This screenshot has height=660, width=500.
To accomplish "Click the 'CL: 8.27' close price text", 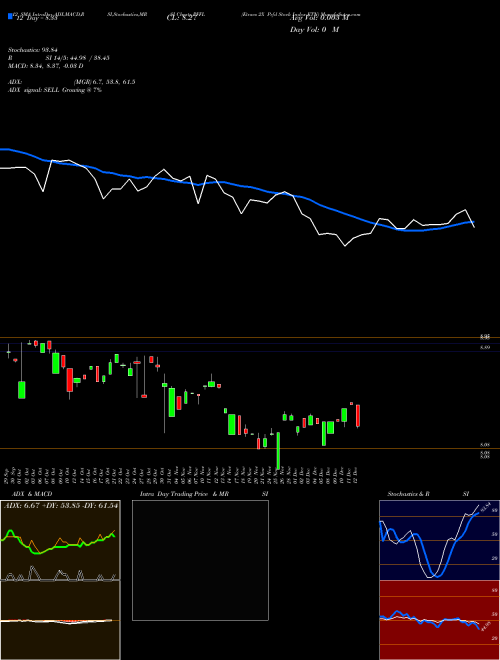I will [x=181, y=18].
